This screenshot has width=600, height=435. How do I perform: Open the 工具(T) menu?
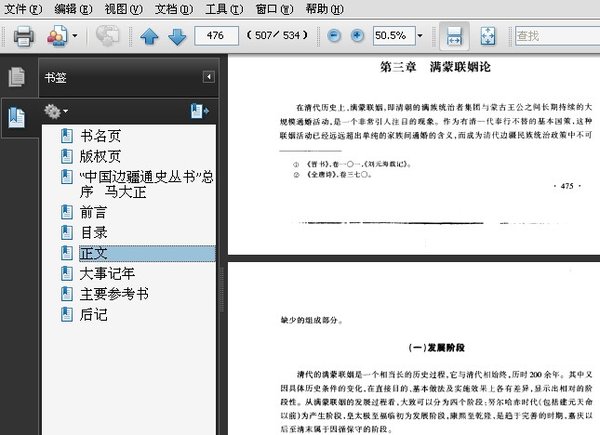(x=224, y=8)
